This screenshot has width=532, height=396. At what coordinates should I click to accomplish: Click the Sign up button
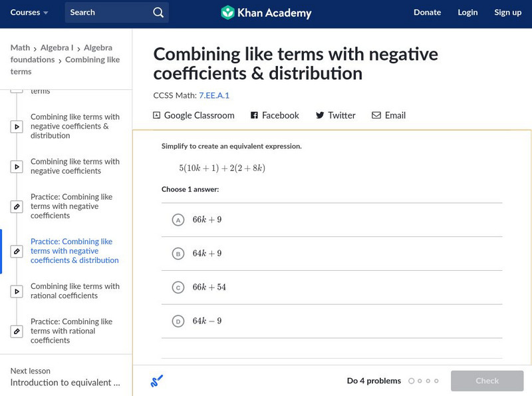pos(507,12)
